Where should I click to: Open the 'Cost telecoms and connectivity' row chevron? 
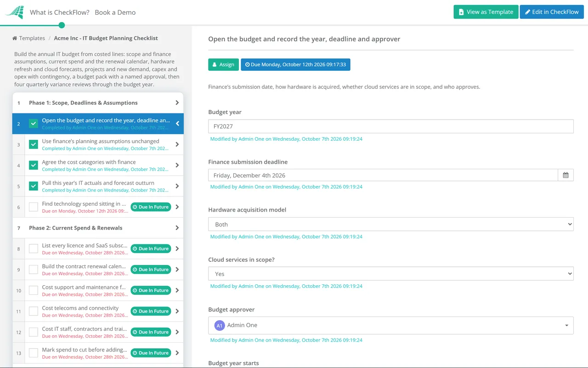[177, 311]
